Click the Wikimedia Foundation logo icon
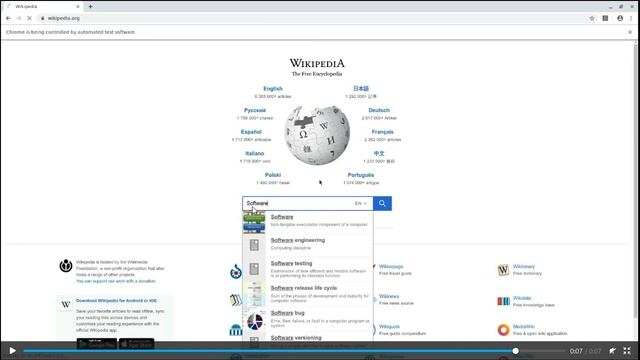 click(66, 266)
